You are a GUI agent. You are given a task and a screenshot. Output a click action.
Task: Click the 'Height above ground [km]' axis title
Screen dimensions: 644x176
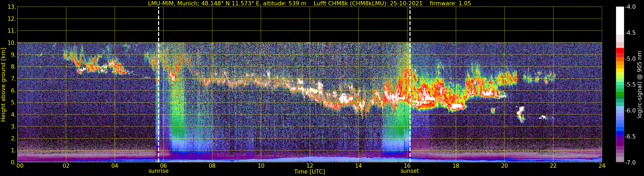pyautogui.click(x=3, y=85)
